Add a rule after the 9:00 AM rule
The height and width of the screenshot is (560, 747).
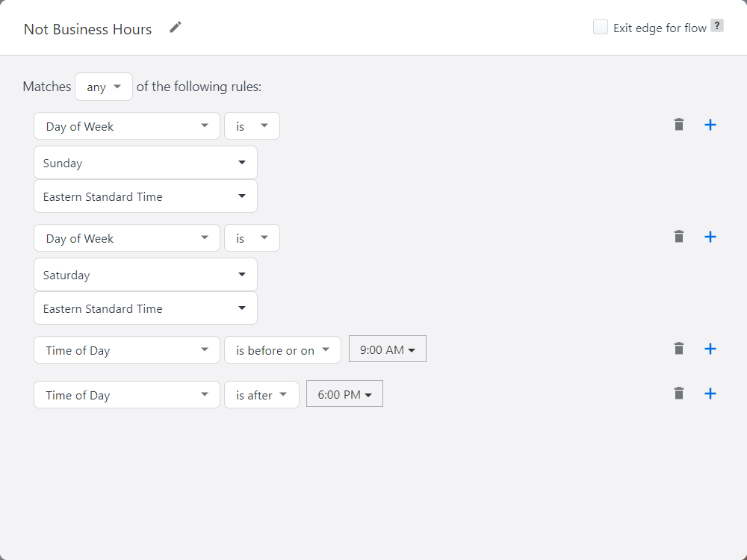(x=710, y=349)
